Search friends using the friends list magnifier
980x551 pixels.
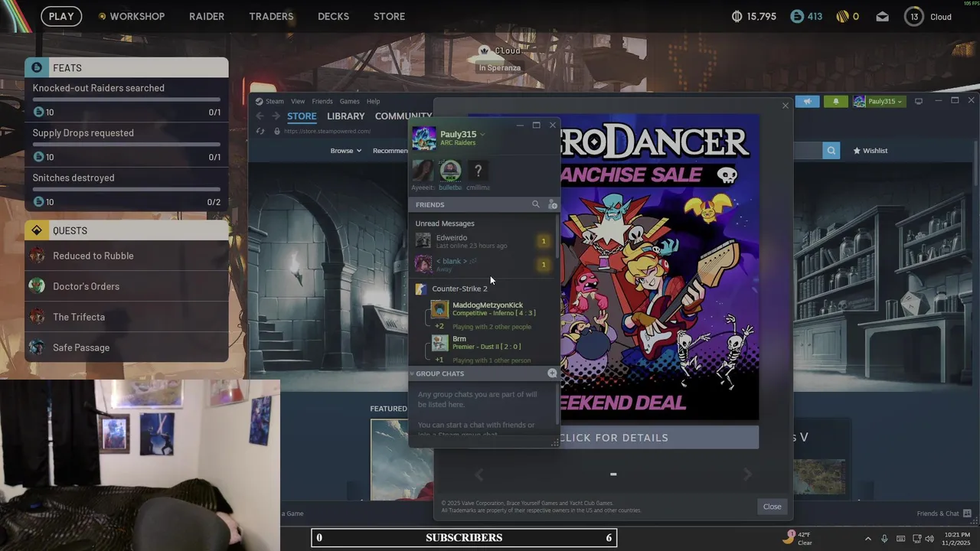(x=536, y=204)
